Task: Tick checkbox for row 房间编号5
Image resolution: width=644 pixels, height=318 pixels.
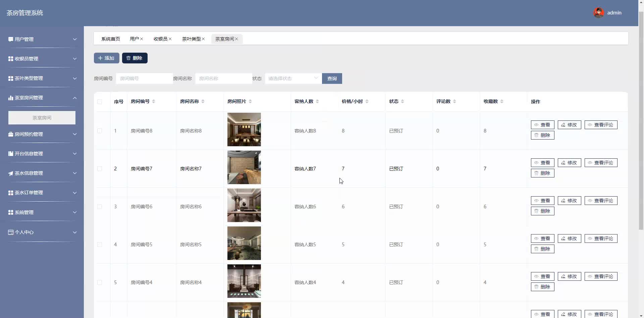Action: (x=100, y=245)
